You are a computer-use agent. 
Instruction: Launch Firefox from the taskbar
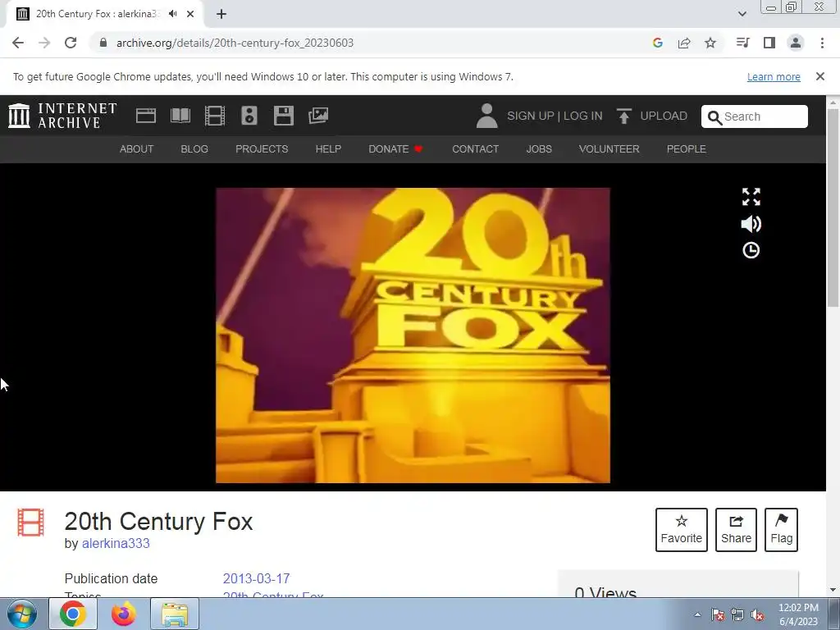123,614
